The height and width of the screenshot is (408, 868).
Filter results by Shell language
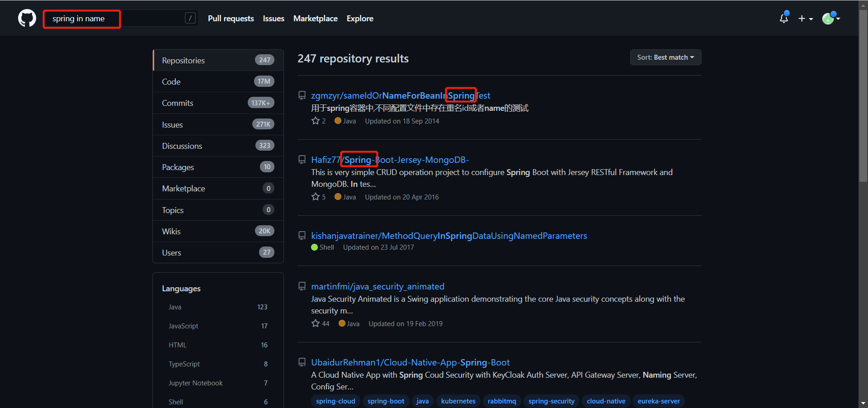tap(218, 402)
